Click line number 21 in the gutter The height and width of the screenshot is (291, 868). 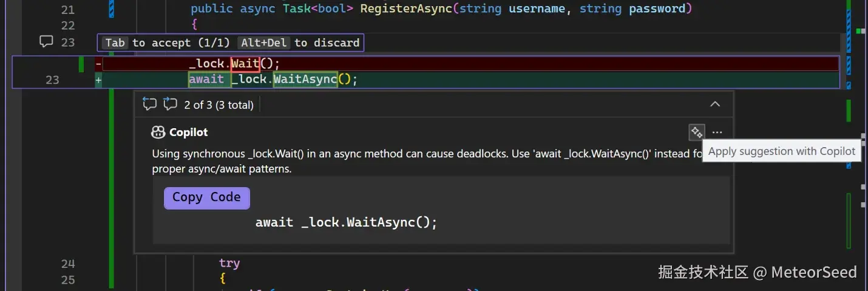68,10
